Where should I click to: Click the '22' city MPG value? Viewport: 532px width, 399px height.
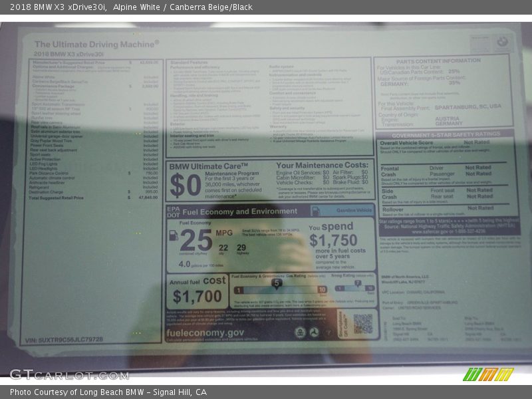(x=223, y=247)
